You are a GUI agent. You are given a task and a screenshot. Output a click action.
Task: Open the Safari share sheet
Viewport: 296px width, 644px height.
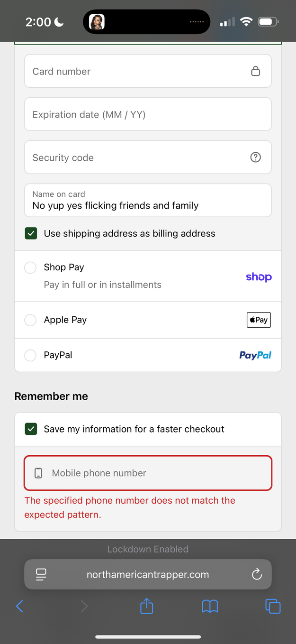147,606
